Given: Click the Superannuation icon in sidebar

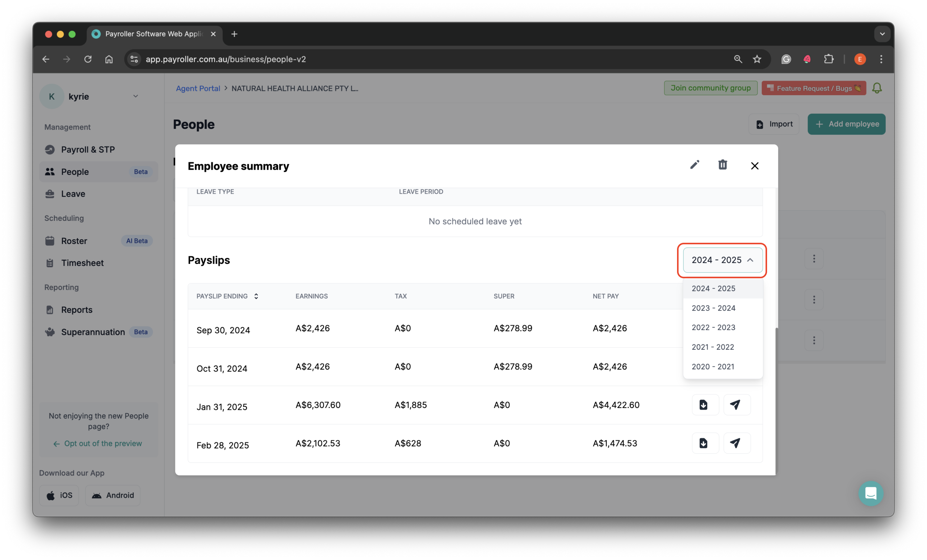Looking at the screenshot, I should pos(50,332).
